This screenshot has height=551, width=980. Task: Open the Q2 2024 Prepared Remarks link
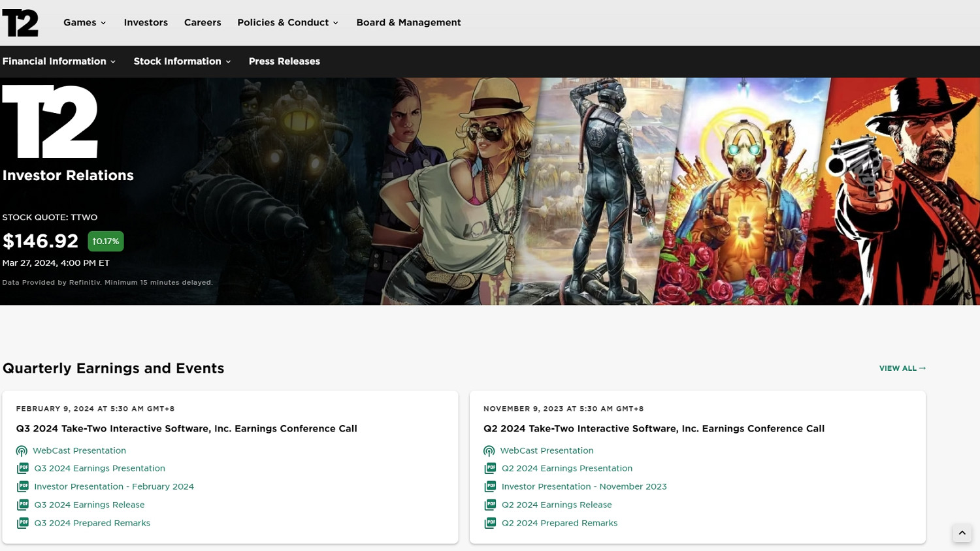559,523
